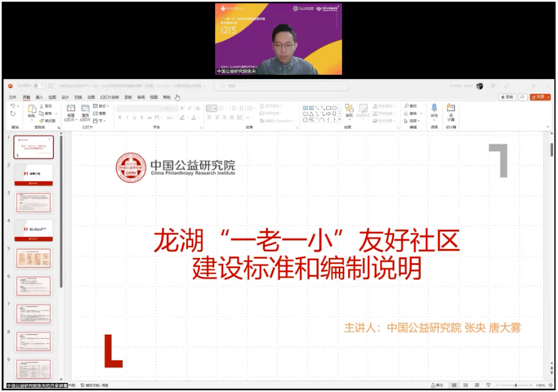Image resolution: width=558 pixels, height=392 pixels.
Task: Click the comments speech bubble icon
Action: point(523,97)
